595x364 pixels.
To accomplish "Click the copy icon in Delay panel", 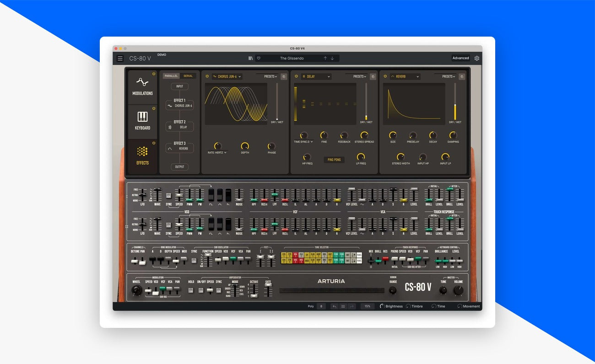I will [373, 77].
